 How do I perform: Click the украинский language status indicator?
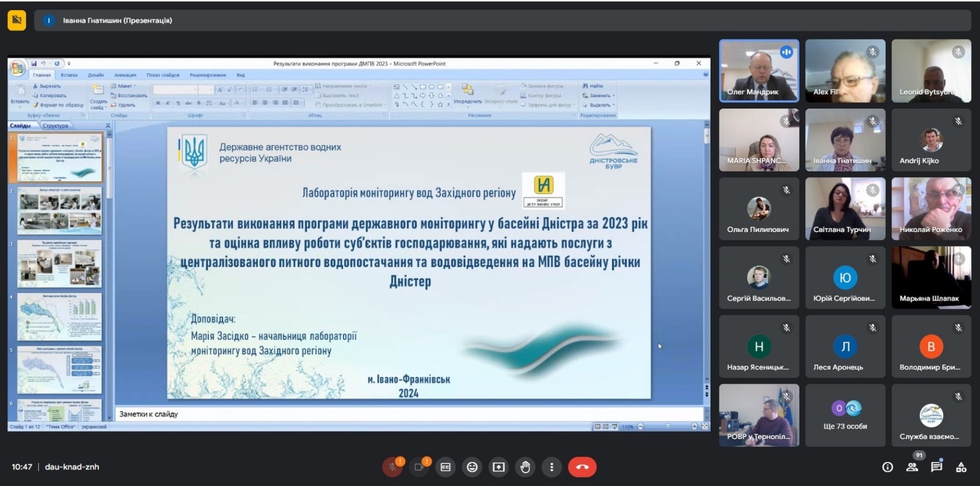click(x=94, y=427)
